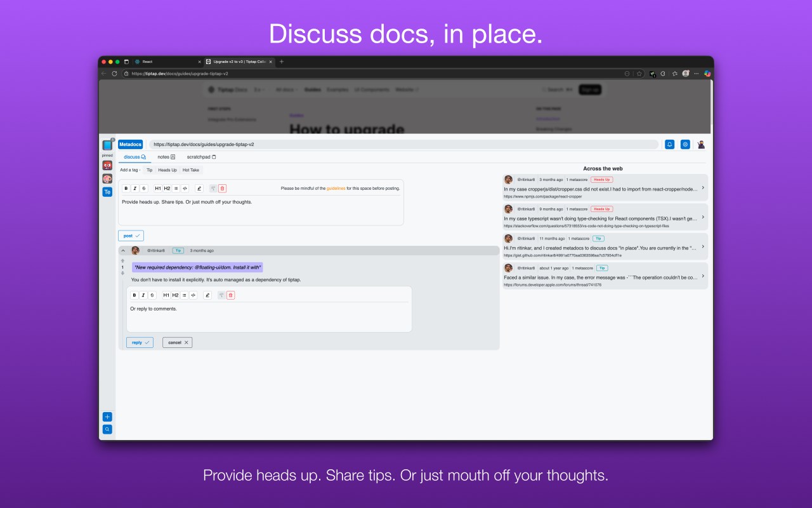Viewport: 812px width, 508px height.
Task: Open notifications bell in Metadocs header
Action: (x=669, y=145)
